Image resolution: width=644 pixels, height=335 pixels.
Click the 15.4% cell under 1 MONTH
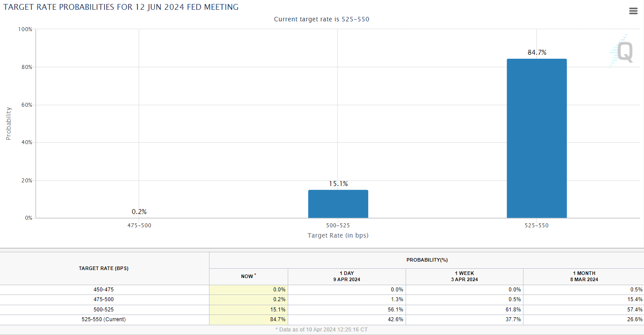[x=635, y=299]
